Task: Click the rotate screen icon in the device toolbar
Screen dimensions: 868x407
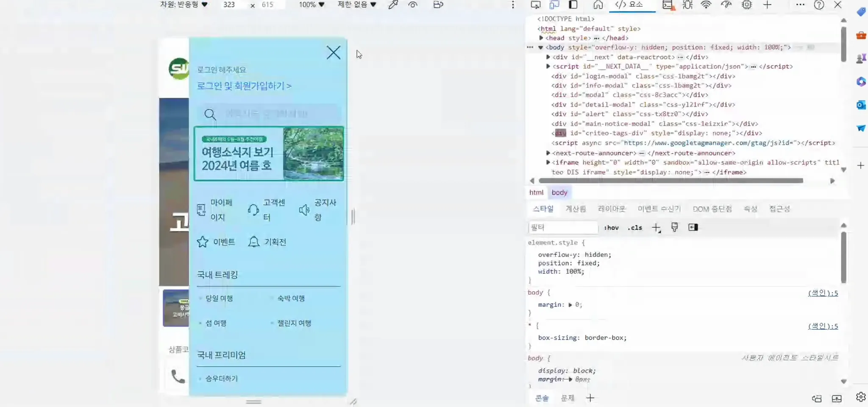Action: 438,5
